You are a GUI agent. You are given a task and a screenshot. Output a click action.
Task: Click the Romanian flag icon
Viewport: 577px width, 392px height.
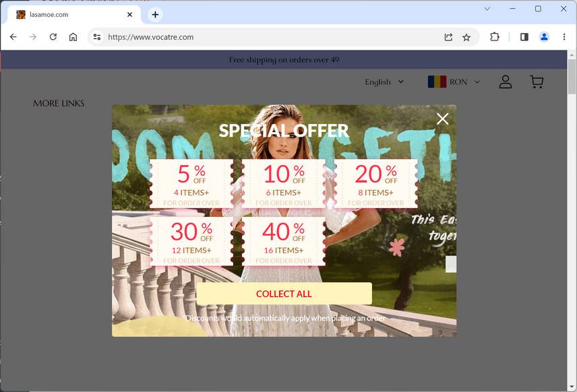point(437,81)
